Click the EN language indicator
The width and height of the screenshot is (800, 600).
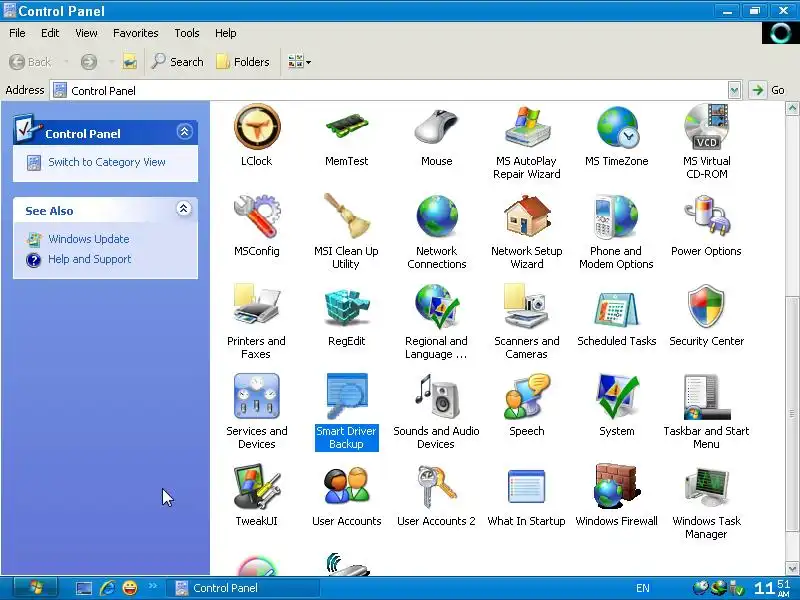643,588
